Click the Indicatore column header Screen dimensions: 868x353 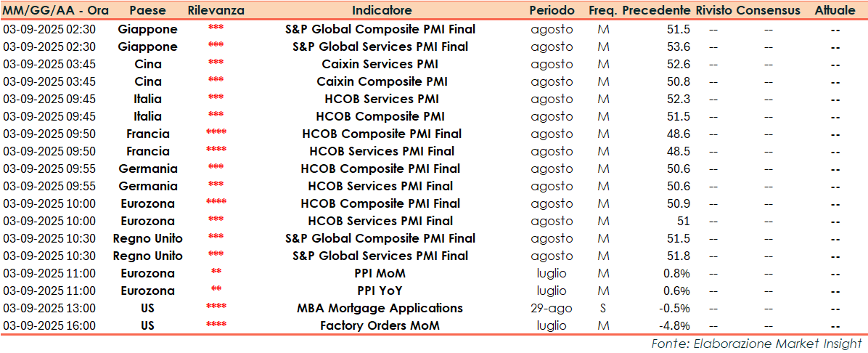pos(382,11)
